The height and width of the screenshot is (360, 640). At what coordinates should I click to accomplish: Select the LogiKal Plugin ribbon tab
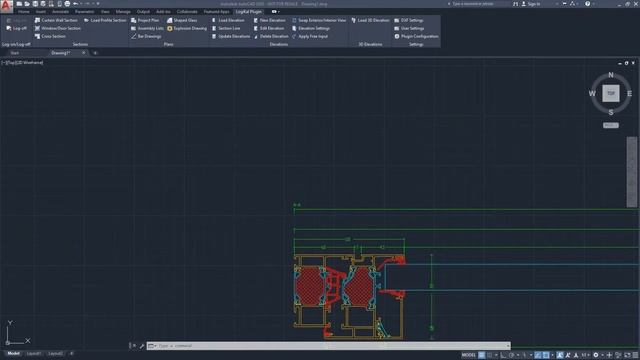pos(249,12)
